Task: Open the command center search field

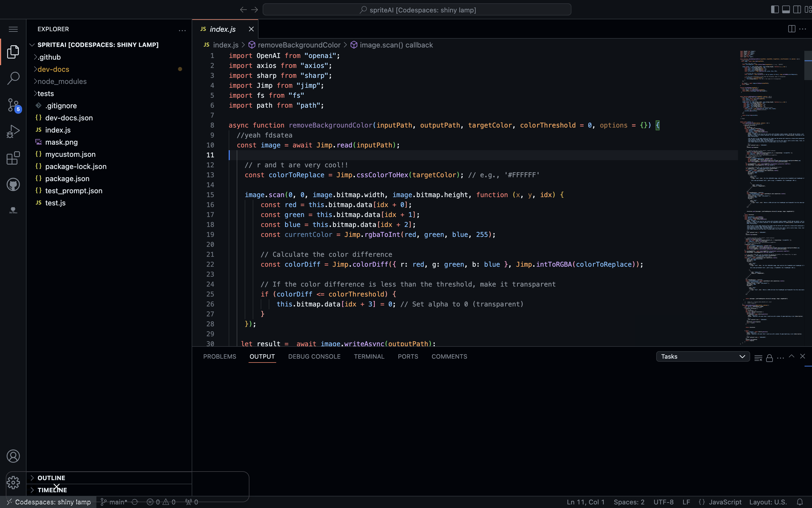Action: click(417, 9)
